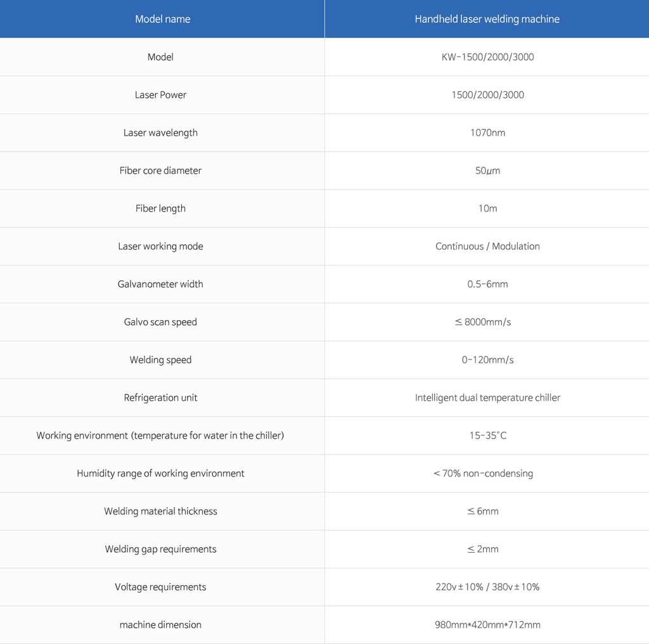Click the 15-35°C value
This screenshot has width=649, height=644.
coord(488,436)
